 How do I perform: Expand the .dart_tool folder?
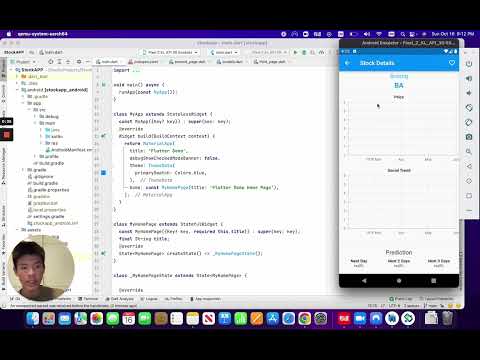tap(17, 76)
